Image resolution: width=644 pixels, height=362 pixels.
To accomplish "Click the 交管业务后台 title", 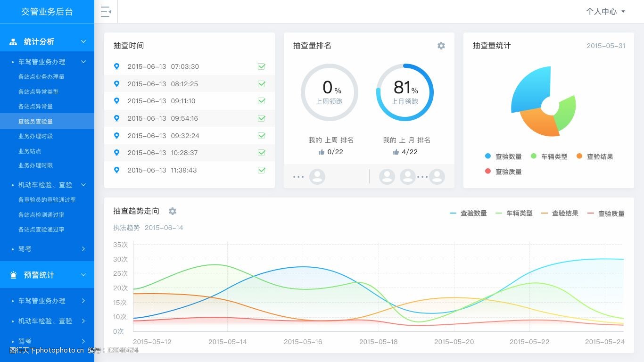I will [47, 12].
